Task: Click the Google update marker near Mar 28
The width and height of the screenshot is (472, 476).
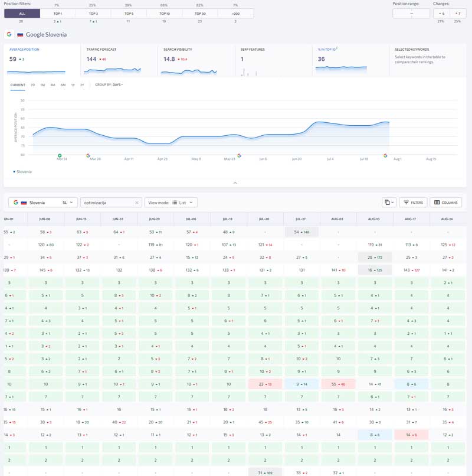Action: pos(88,155)
